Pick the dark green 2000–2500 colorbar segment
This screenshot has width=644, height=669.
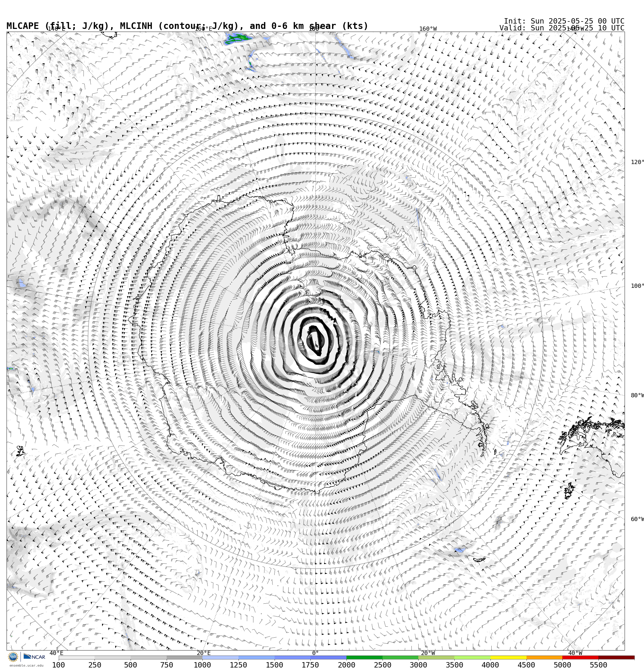[365, 657]
